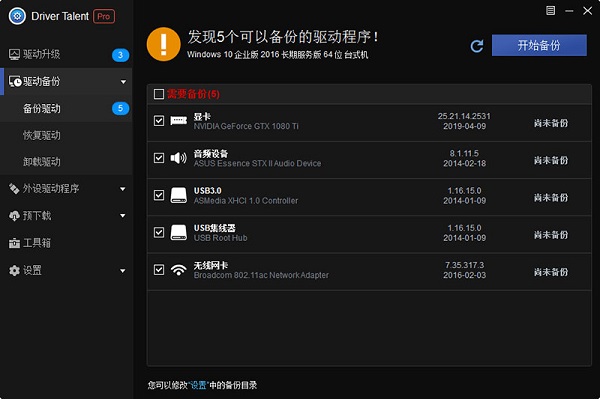Open the 外设驱动程序 section

point(66,189)
